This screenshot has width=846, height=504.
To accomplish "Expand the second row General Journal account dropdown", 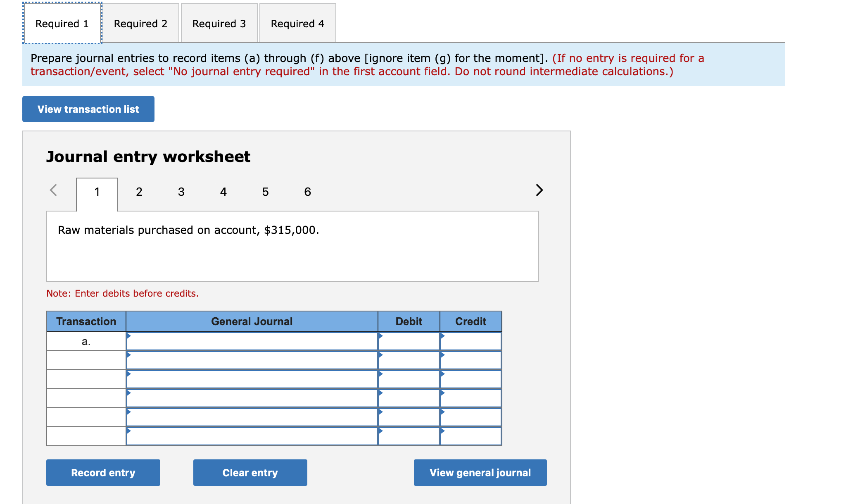I will pos(252,361).
